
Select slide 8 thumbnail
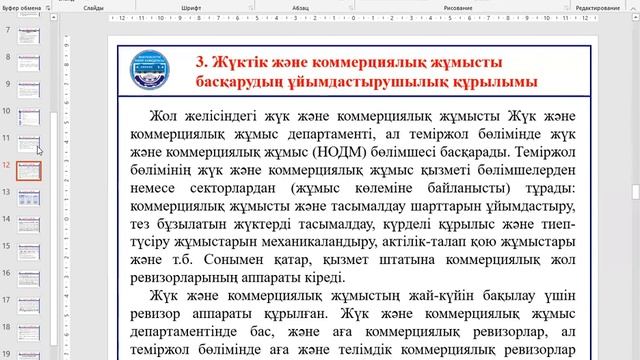tap(29, 63)
